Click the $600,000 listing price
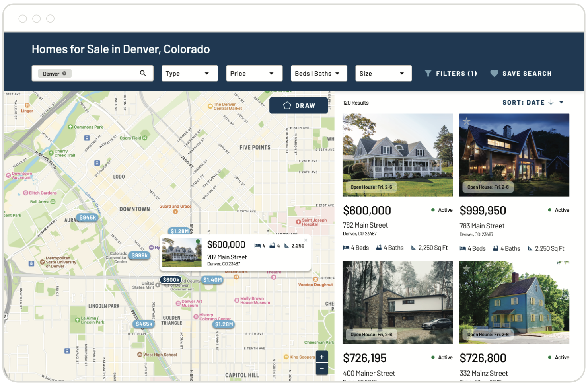 click(x=367, y=211)
